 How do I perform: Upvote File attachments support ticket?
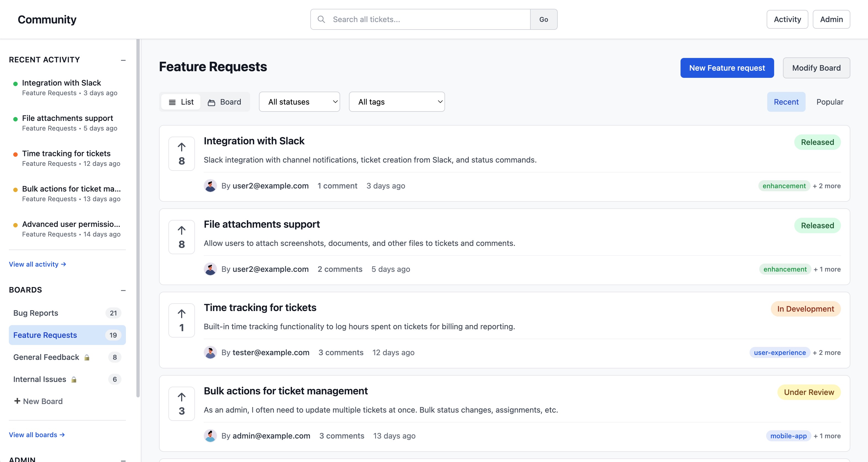[182, 237]
